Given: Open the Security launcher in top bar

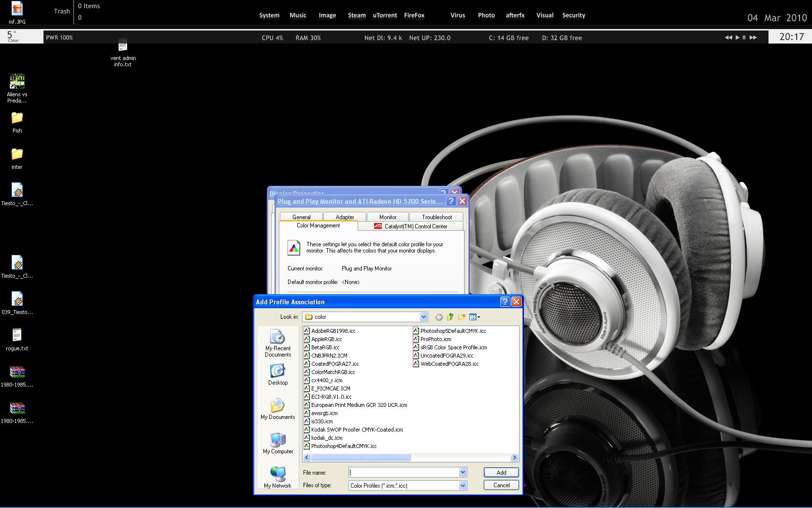Looking at the screenshot, I should [574, 15].
